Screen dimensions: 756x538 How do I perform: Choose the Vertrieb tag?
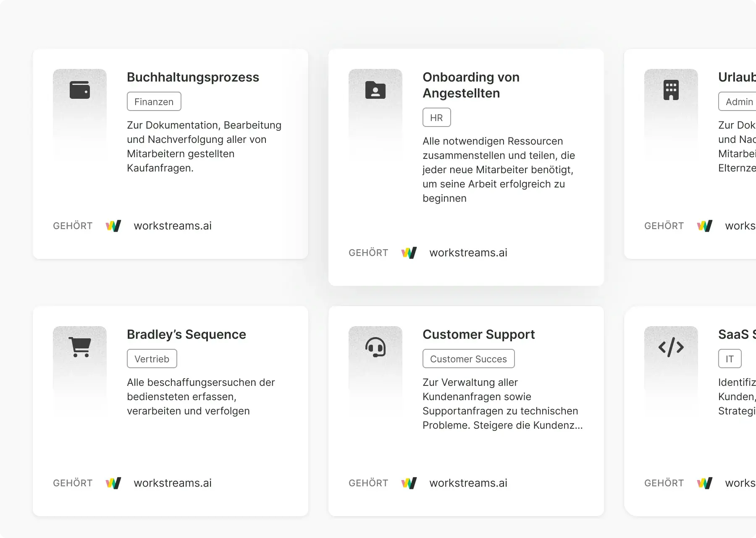152,359
